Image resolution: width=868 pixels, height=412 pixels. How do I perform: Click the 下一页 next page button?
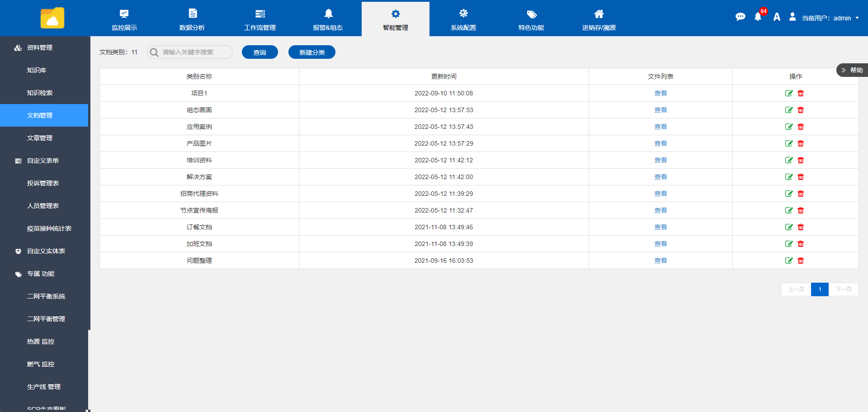click(x=844, y=289)
